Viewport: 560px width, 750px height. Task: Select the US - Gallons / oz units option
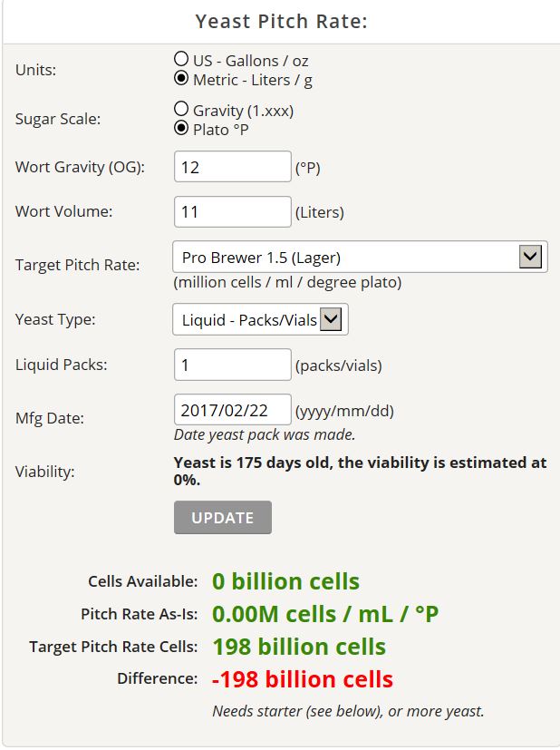tap(181, 60)
